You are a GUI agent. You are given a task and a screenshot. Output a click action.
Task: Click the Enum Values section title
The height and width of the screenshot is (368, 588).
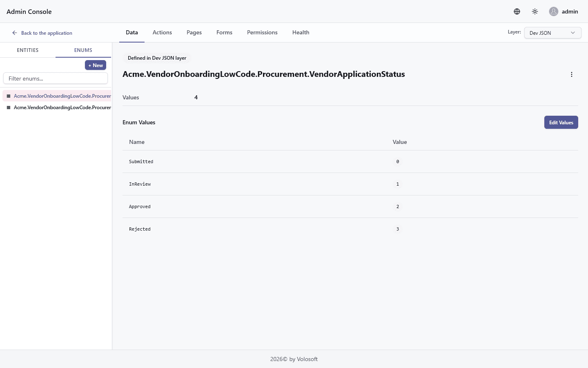pos(139,122)
